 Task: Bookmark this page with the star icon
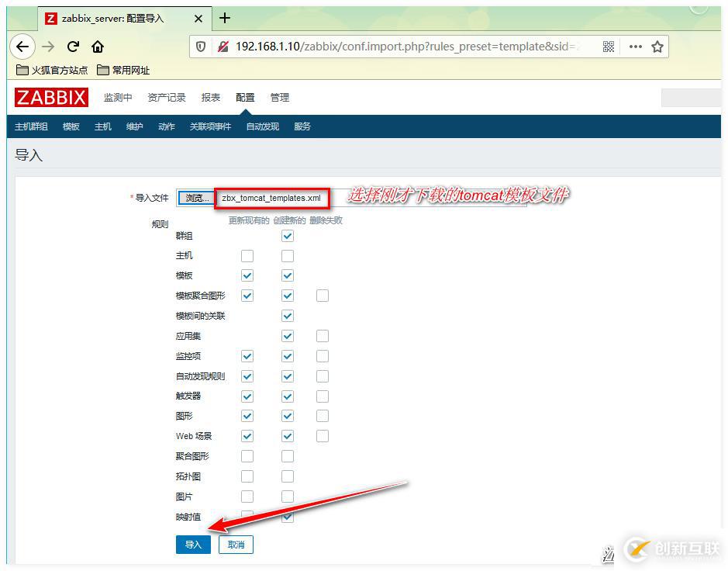coord(657,47)
